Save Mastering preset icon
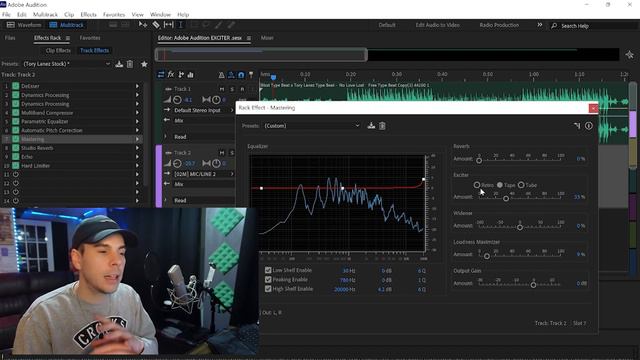The image size is (640, 360). [x=371, y=126]
